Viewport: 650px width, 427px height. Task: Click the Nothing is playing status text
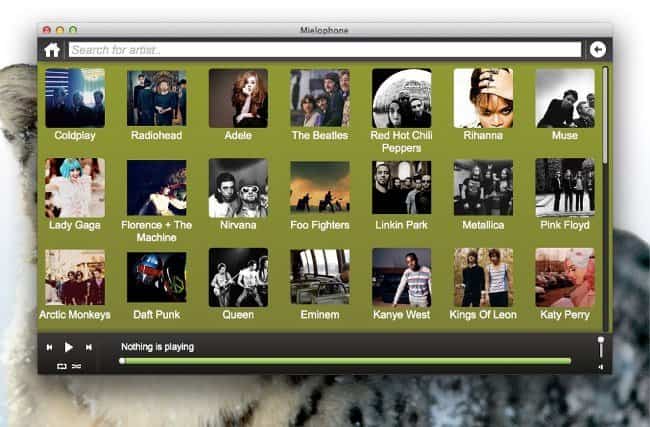tap(158, 347)
